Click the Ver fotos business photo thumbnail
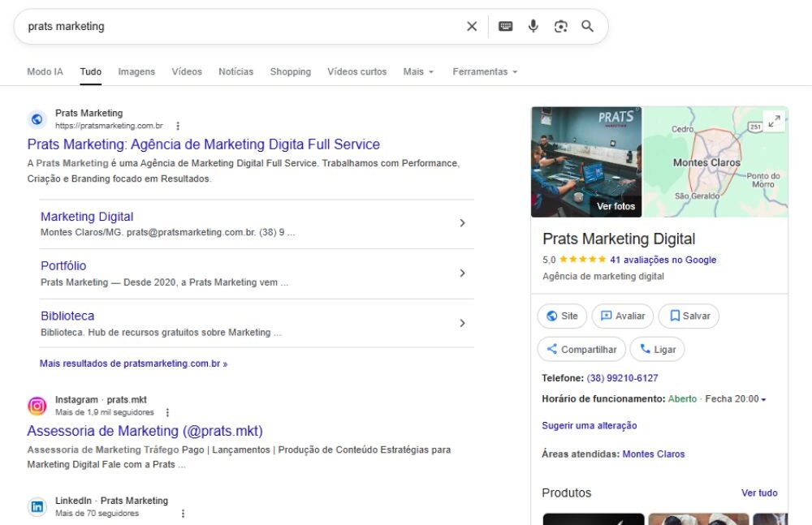 coord(586,162)
